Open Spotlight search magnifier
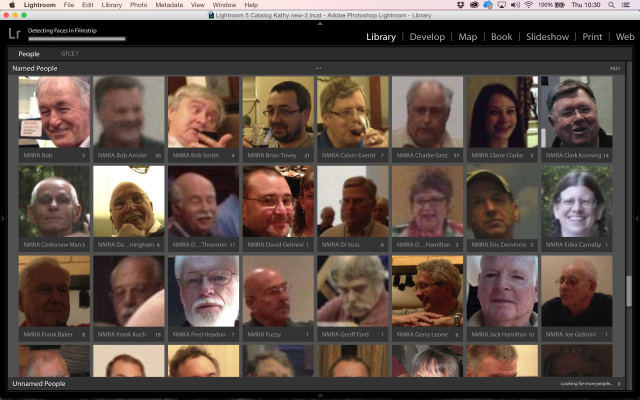The image size is (640, 400). (611, 5)
